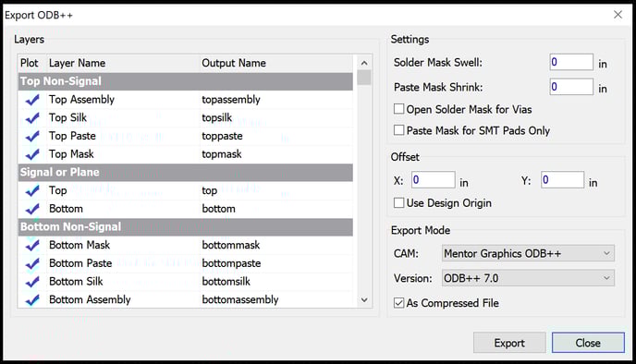
Task: Toggle plot checkmark for Top Mask layer
Action: click(32, 154)
